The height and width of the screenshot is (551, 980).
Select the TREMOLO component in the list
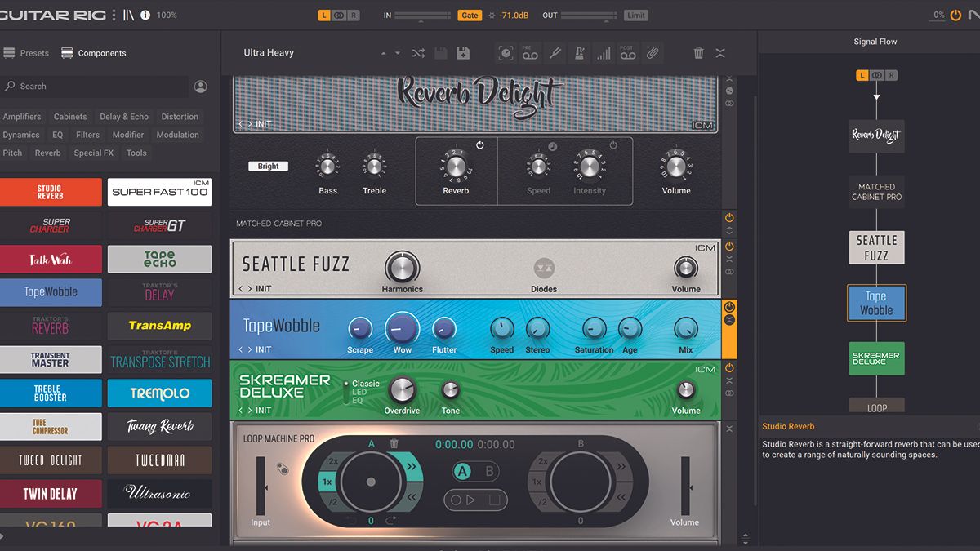coord(159,393)
